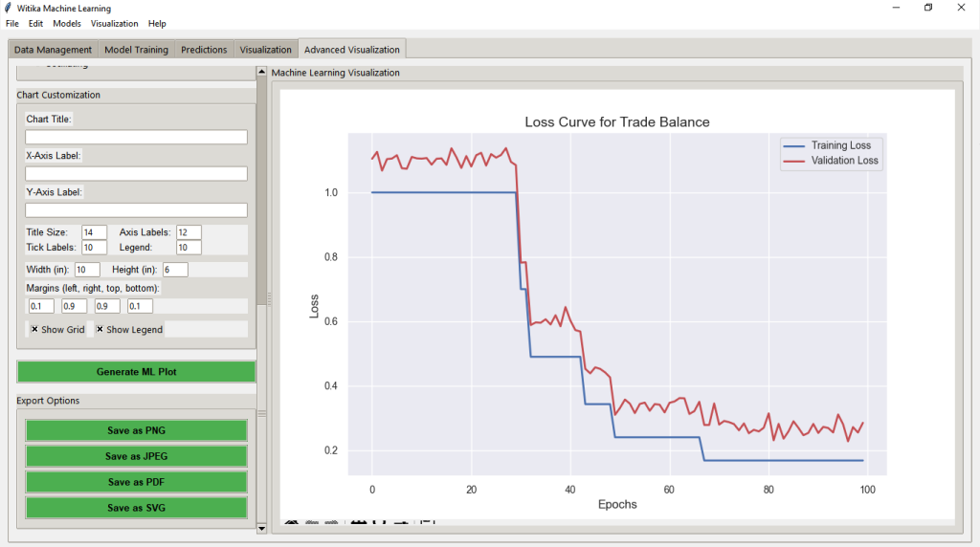Click the Export Options section label

pyautogui.click(x=48, y=401)
